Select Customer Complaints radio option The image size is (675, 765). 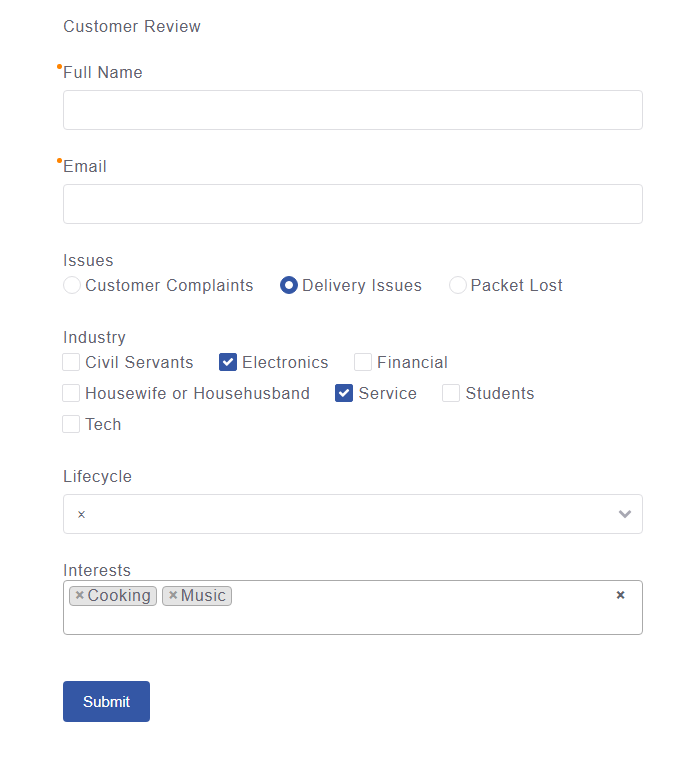tap(72, 285)
